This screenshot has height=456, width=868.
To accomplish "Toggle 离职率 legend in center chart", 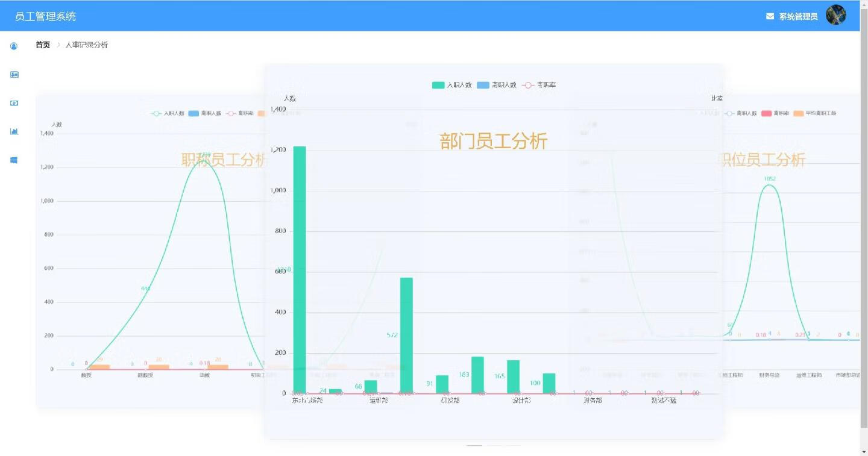I will pyautogui.click(x=539, y=85).
